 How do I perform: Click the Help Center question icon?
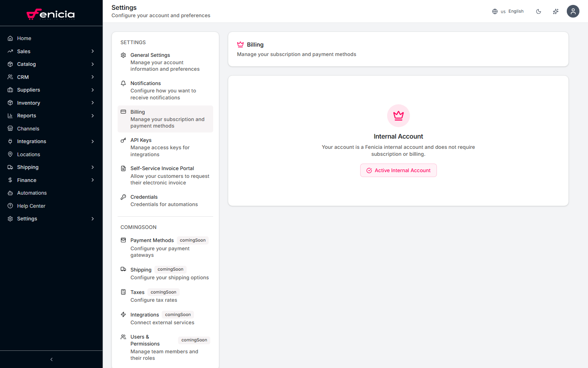[10, 206]
